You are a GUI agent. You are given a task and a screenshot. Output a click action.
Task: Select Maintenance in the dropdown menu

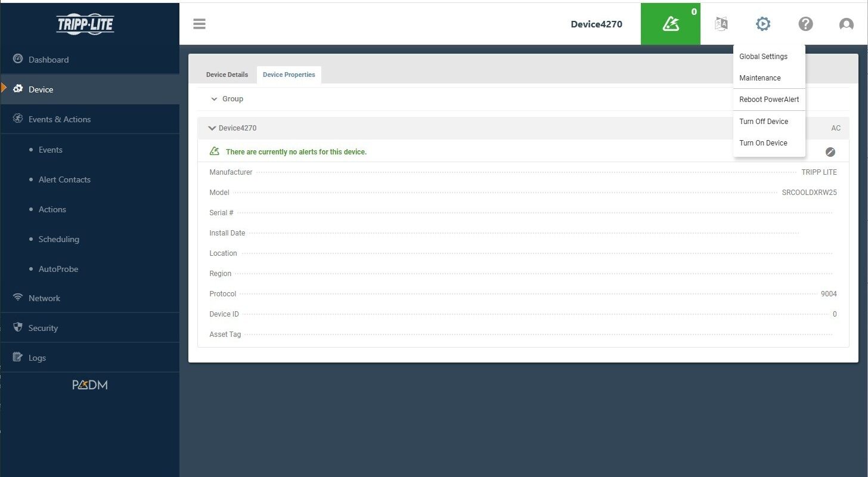[759, 78]
